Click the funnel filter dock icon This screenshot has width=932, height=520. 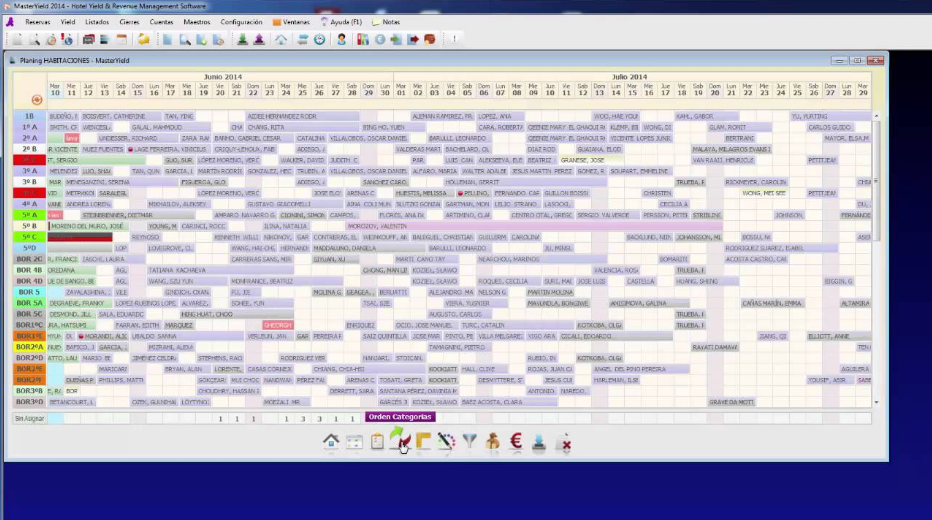point(470,442)
